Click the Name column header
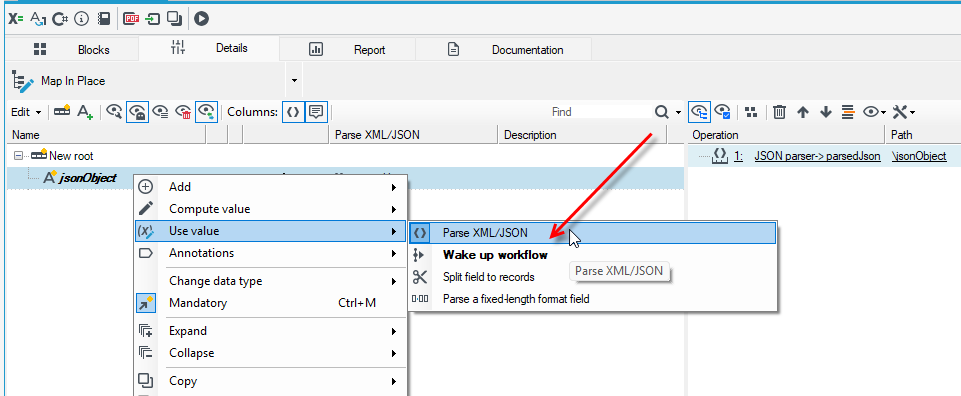The height and width of the screenshot is (396, 961). tap(107, 135)
